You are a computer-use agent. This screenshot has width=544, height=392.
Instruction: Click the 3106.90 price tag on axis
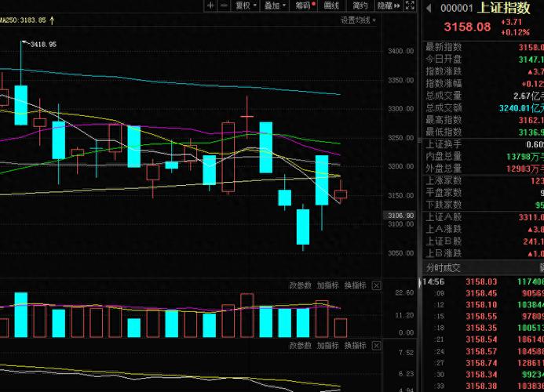(400, 215)
